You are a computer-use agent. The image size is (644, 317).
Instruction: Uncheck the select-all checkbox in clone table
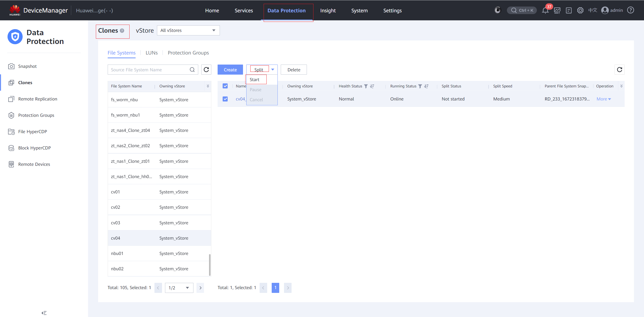tap(225, 86)
